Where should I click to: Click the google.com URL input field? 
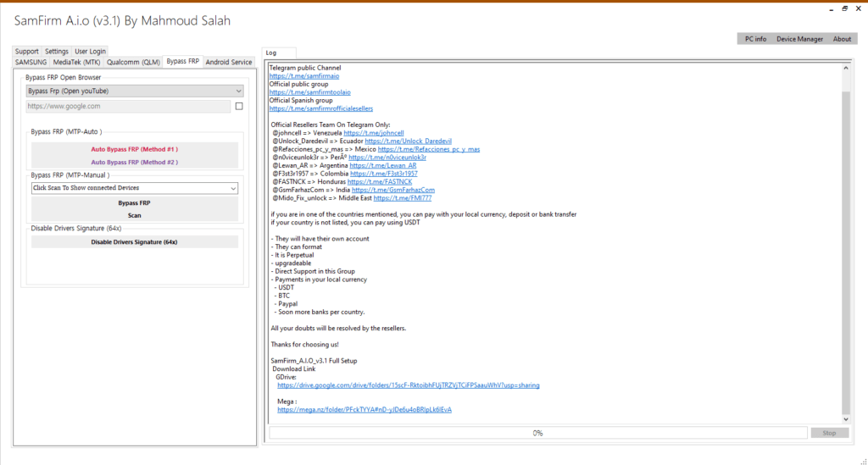[x=128, y=106]
